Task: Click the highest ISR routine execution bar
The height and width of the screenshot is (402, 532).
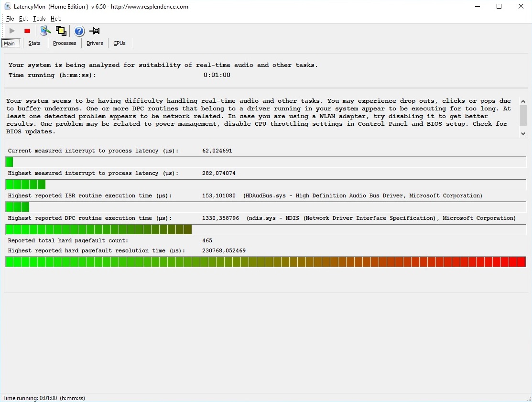Action: click(266, 206)
